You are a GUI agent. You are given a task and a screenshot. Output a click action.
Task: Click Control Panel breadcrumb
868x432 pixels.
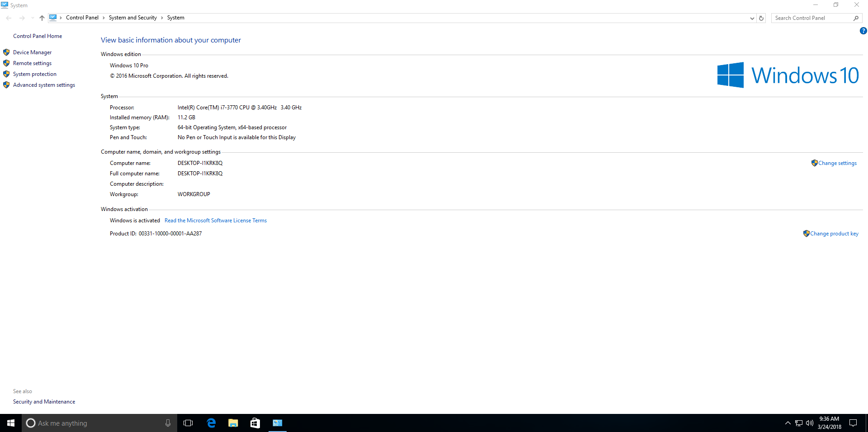pyautogui.click(x=82, y=18)
